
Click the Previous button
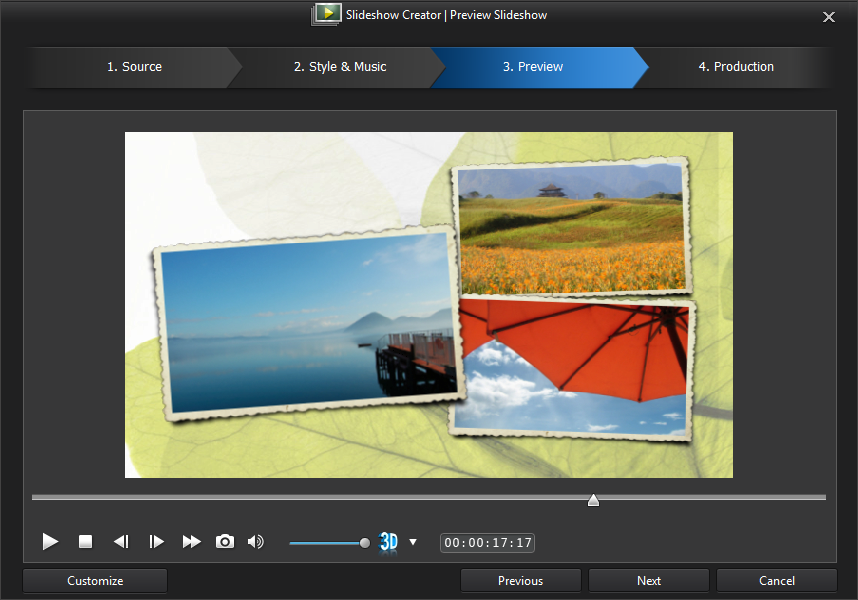(520, 581)
